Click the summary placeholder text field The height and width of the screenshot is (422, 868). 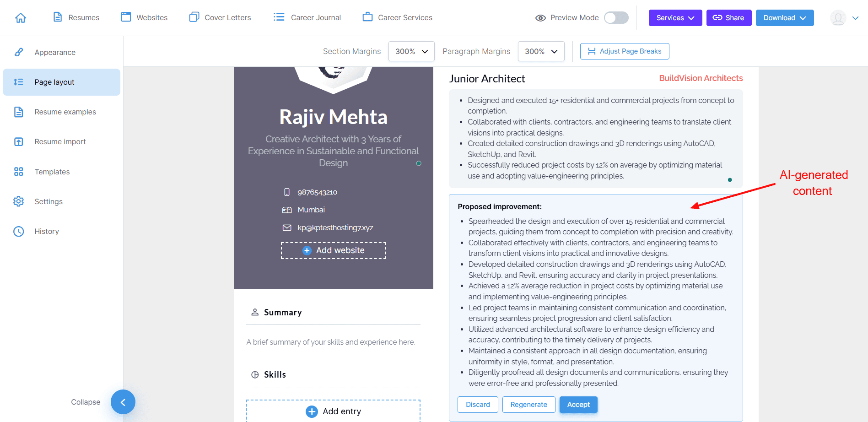pos(331,342)
